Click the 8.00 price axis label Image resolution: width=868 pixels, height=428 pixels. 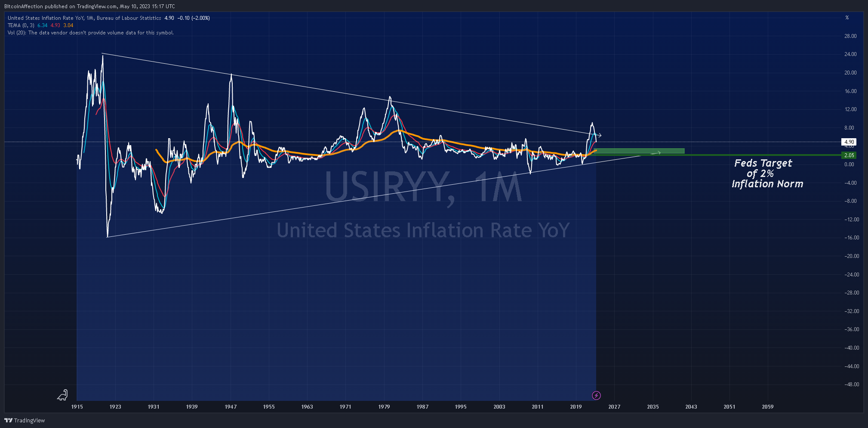point(849,128)
